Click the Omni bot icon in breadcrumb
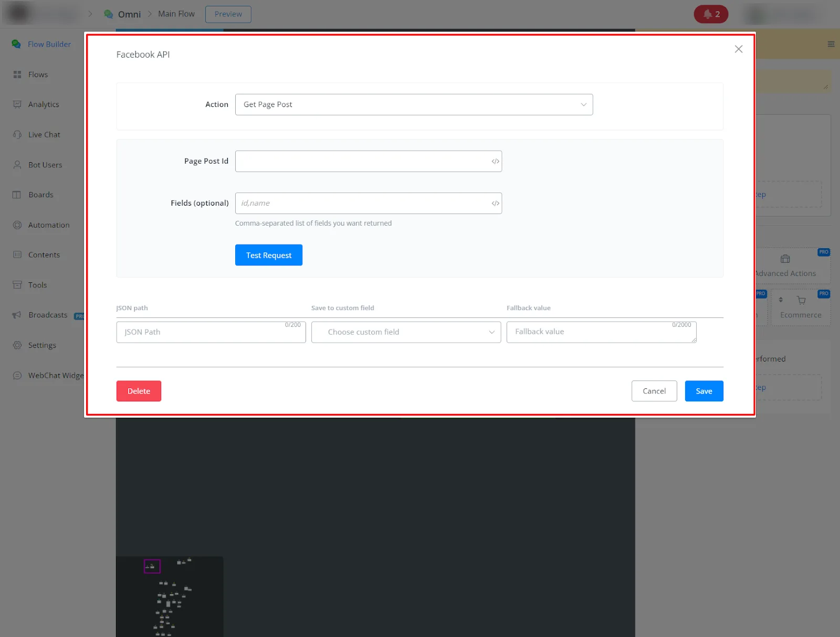 point(109,14)
